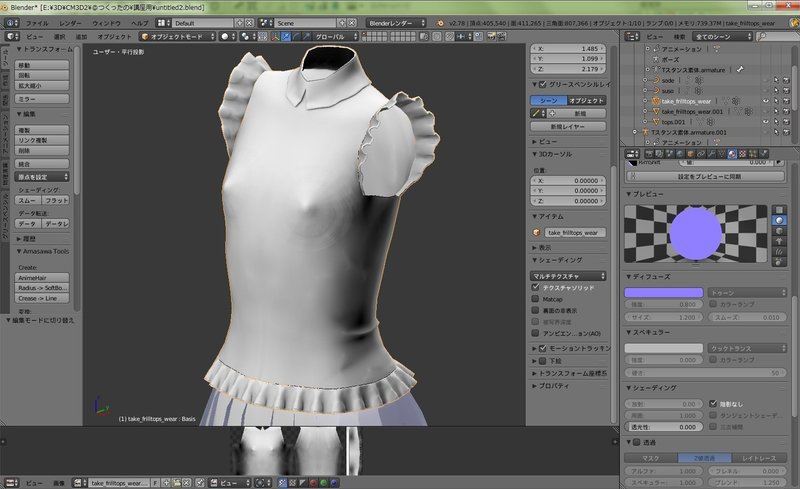Click the リンク複製 button
This screenshot has width=800, height=489.
(x=42, y=140)
